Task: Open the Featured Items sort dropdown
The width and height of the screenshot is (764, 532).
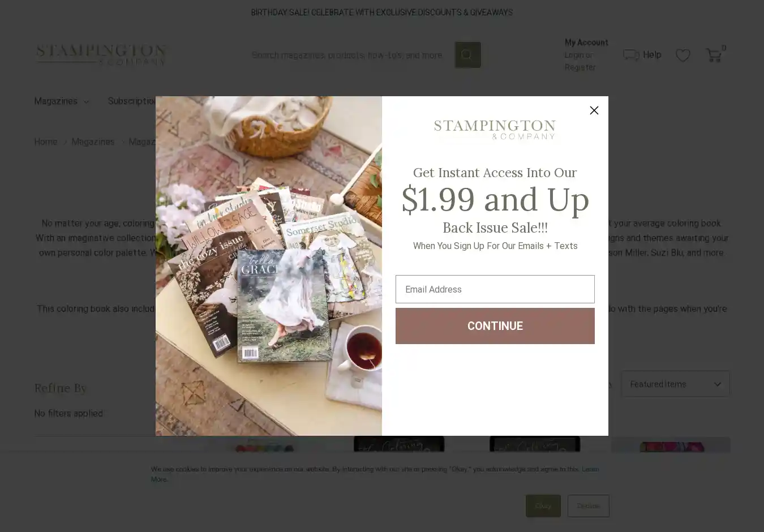Action: (675, 384)
